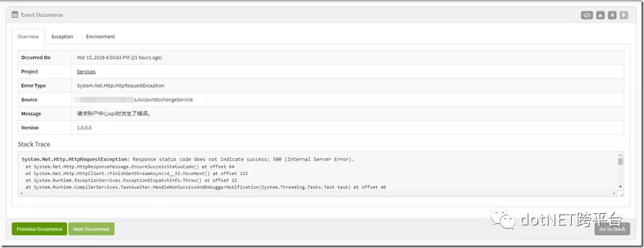Click the Error Type row label
The image size is (644, 248).
coord(33,86)
